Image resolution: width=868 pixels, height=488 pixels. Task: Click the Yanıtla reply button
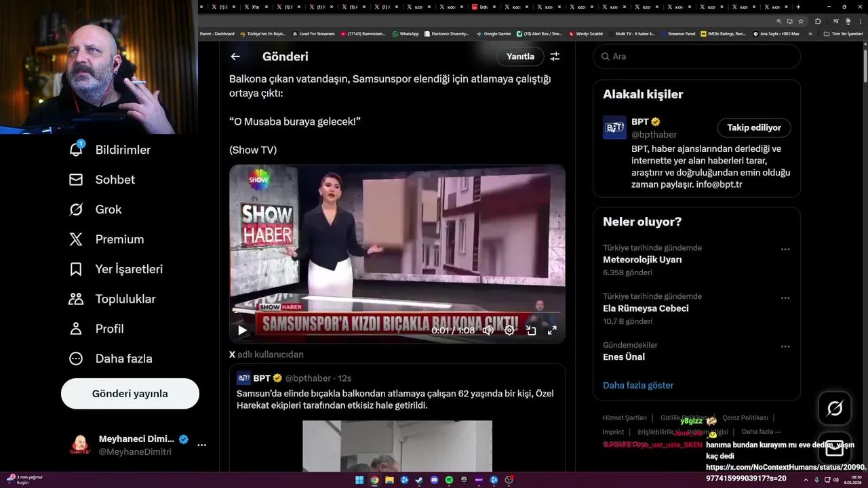click(x=521, y=56)
